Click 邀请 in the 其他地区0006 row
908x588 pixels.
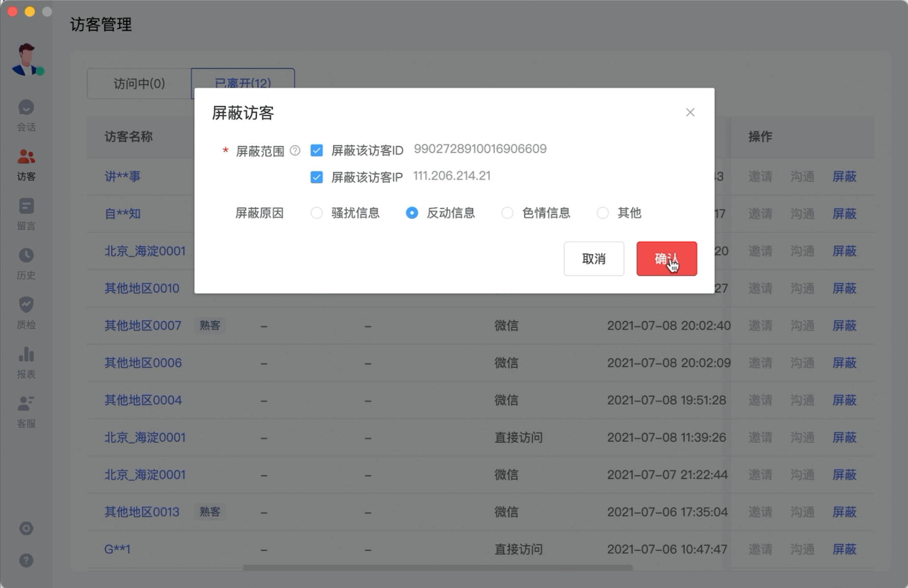pos(760,363)
